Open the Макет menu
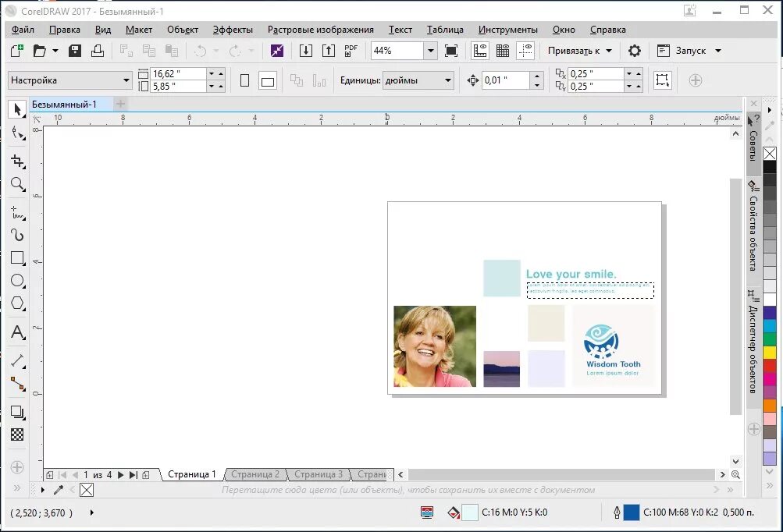The image size is (783, 532). (x=138, y=30)
